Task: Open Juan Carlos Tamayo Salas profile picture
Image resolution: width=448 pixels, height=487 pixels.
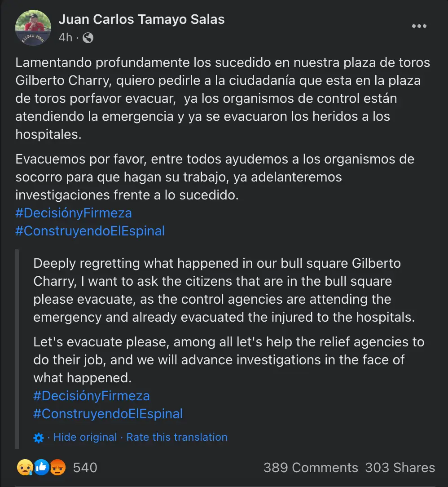Action: 33,27
